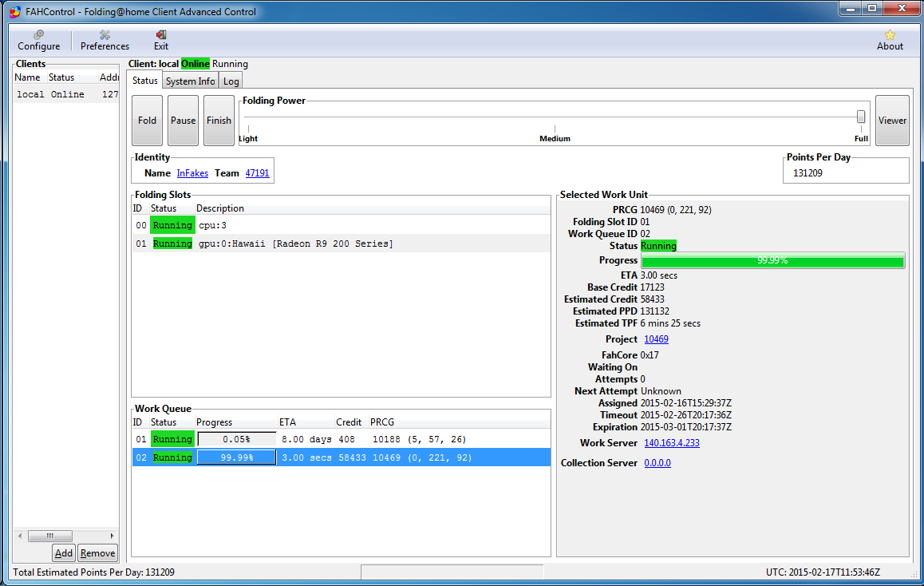Click the Finish button
Screen dimensions: 924x586
(219, 121)
